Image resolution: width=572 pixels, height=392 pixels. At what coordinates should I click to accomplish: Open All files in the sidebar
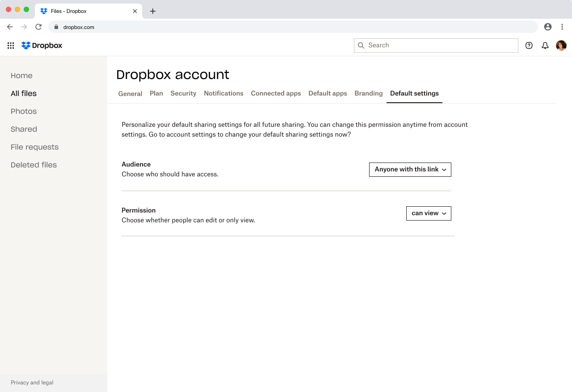click(24, 93)
